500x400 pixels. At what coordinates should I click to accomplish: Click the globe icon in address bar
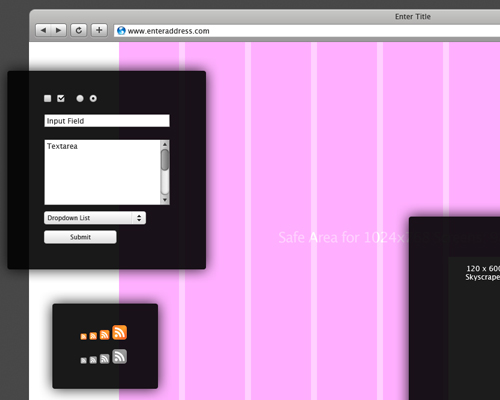click(x=121, y=31)
